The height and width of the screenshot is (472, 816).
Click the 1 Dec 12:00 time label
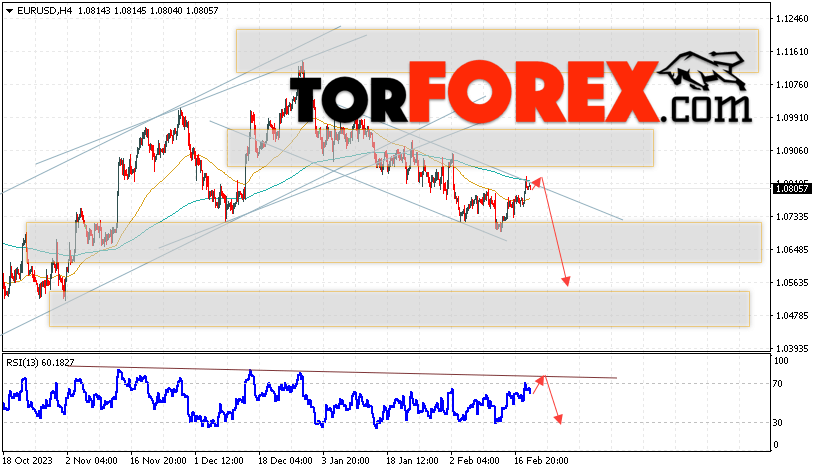219,461
